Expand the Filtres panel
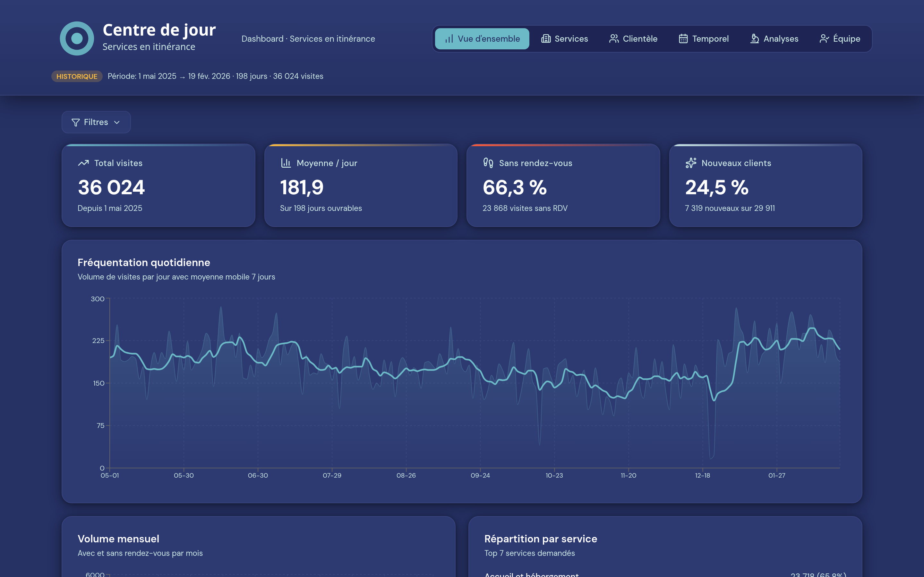924x577 pixels. pos(96,122)
